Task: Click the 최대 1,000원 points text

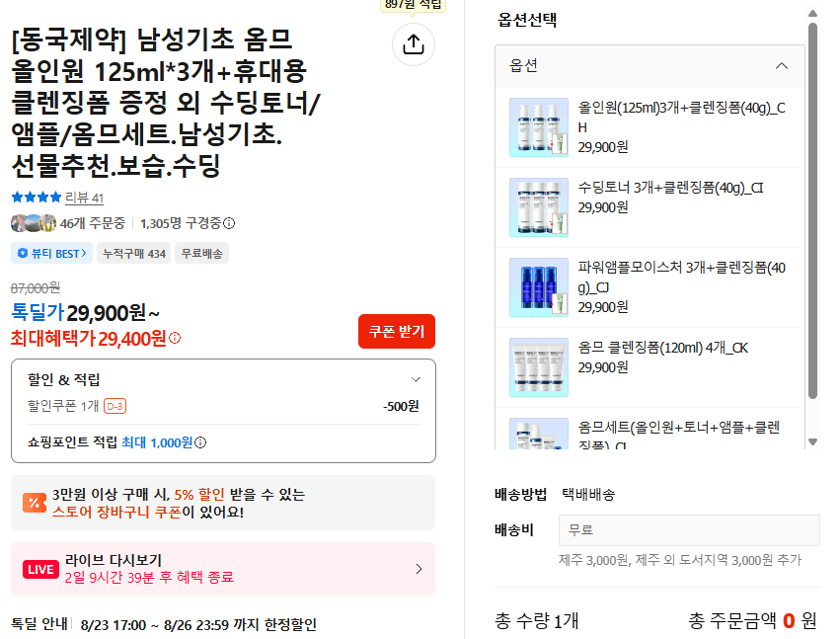Action: pyautogui.click(x=157, y=442)
